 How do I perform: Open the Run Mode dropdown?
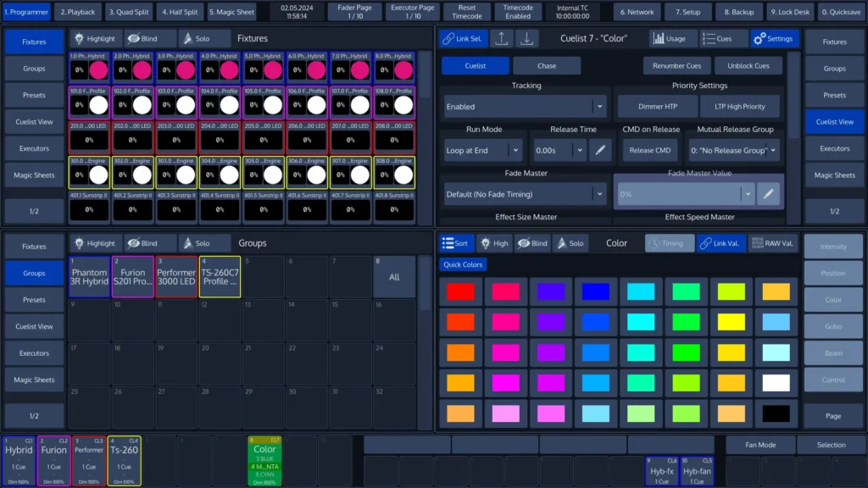coord(483,150)
